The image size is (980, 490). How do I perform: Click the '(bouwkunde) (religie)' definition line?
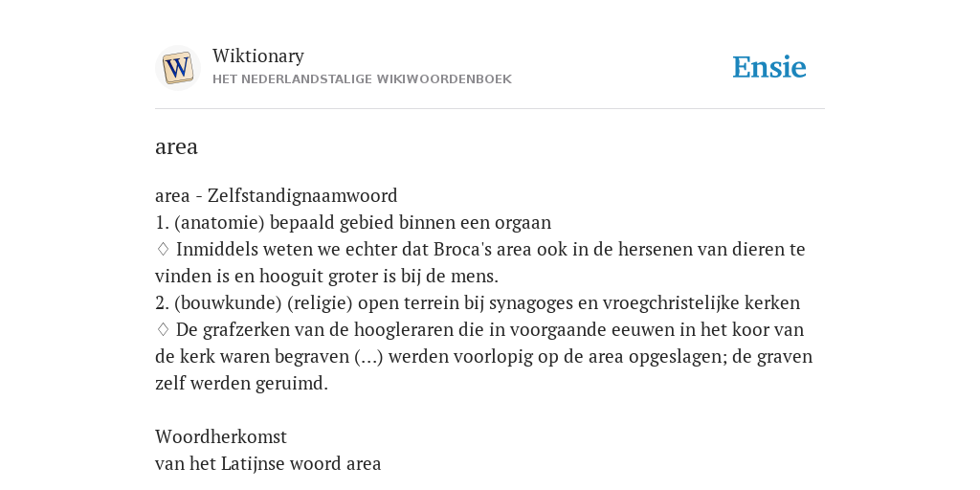478,302
